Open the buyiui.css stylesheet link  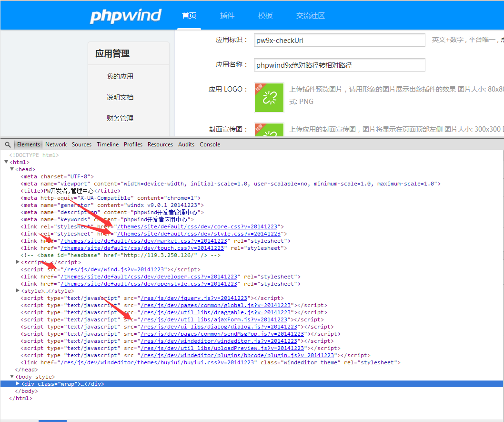pos(157,362)
